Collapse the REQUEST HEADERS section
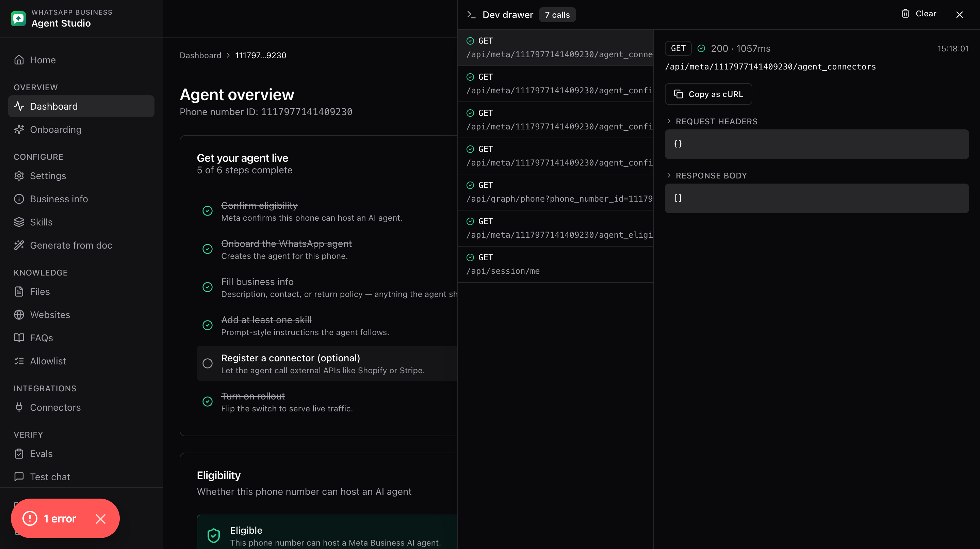The height and width of the screenshot is (549, 980). [x=712, y=122]
